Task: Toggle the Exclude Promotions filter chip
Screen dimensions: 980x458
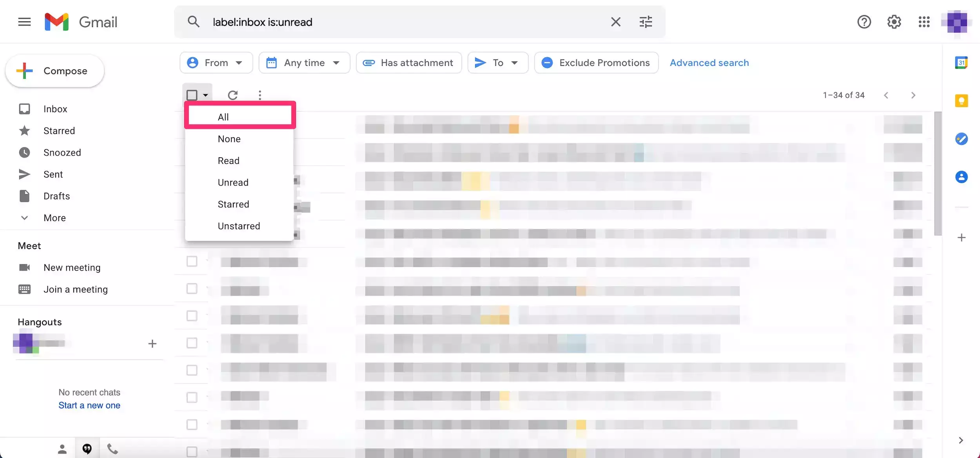Action: click(596, 63)
